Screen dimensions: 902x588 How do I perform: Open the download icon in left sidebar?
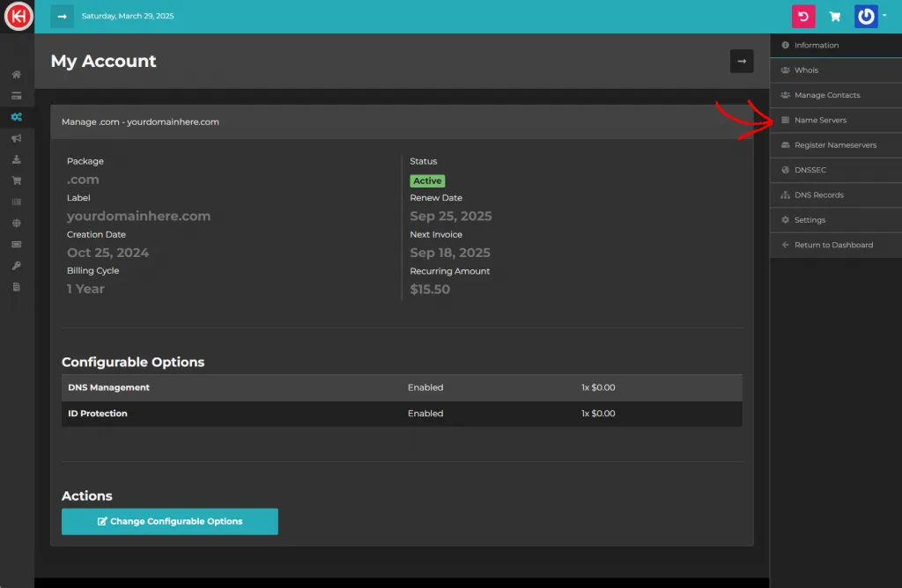[x=16, y=159]
